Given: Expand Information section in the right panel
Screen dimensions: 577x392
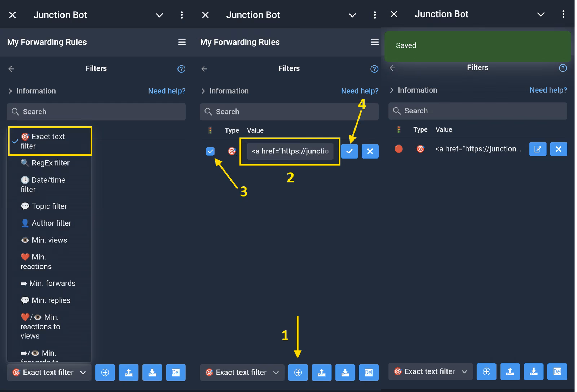Looking at the screenshot, I should point(413,90).
